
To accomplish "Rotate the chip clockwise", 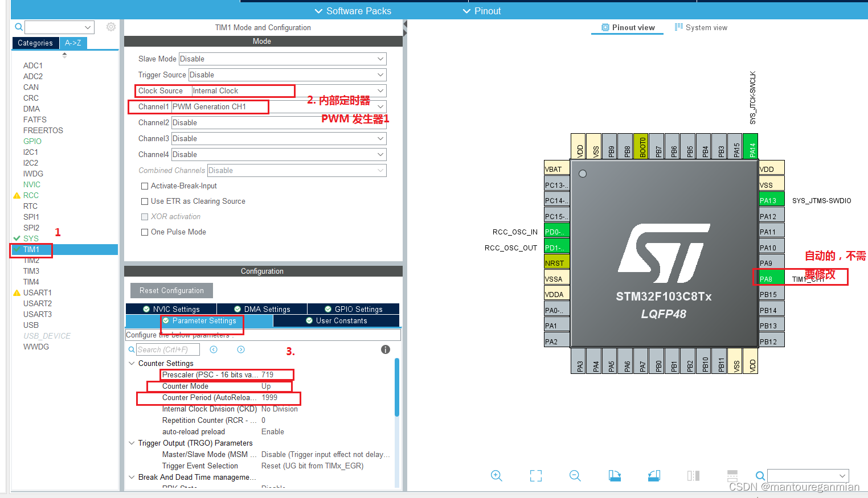I will 615,476.
